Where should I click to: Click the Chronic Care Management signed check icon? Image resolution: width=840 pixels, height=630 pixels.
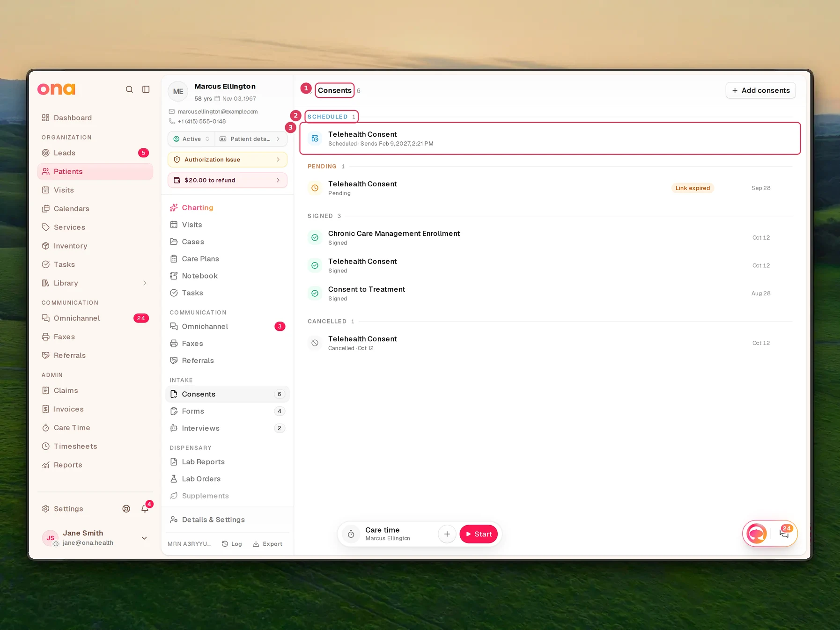pos(315,238)
